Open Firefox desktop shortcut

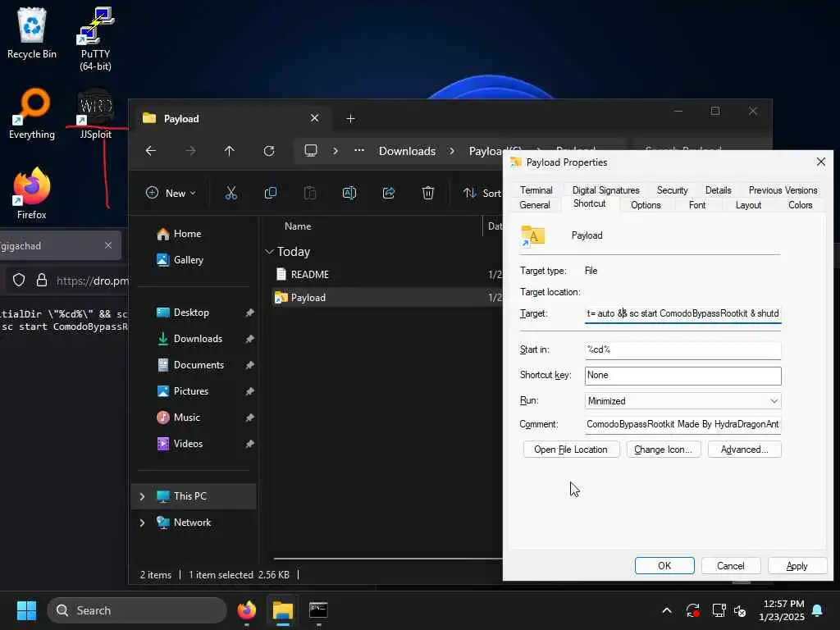point(32,194)
